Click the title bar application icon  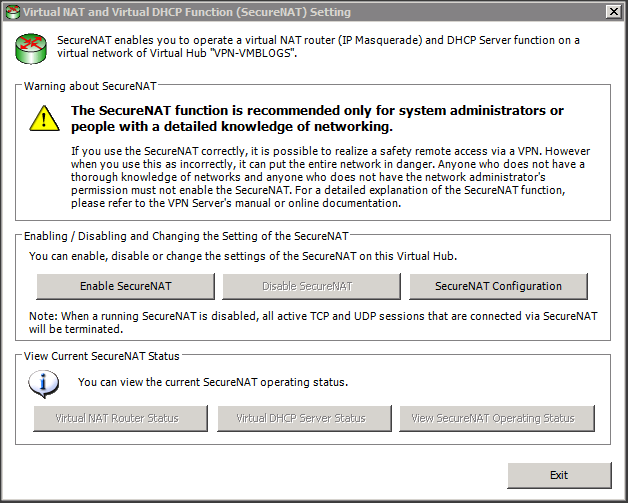click(x=14, y=11)
